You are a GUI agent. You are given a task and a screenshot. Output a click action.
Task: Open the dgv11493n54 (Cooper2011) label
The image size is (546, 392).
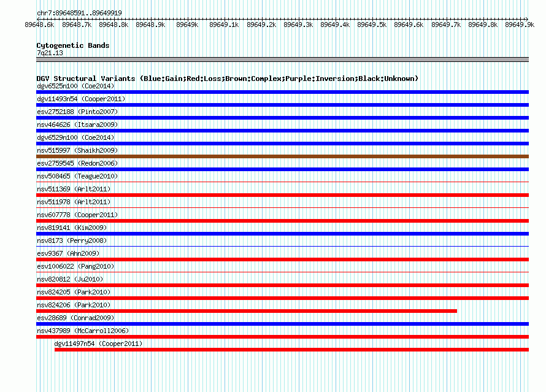pyautogui.click(x=81, y=99)
